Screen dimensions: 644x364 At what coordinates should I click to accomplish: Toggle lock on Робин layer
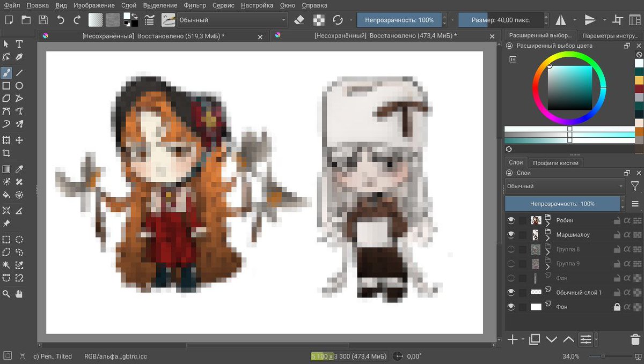tap(618, 220)
